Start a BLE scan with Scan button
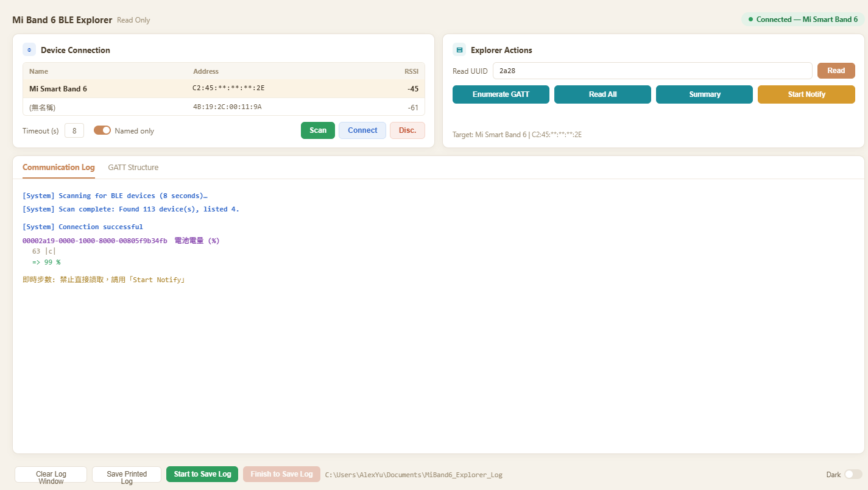This screenshot has height=490, width=868. tap(318, 130)
